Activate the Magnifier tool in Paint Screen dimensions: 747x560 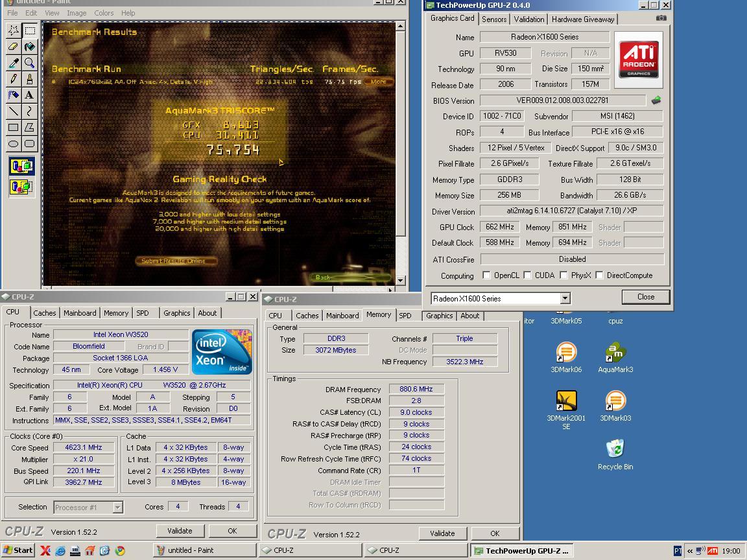click(30, 63)
